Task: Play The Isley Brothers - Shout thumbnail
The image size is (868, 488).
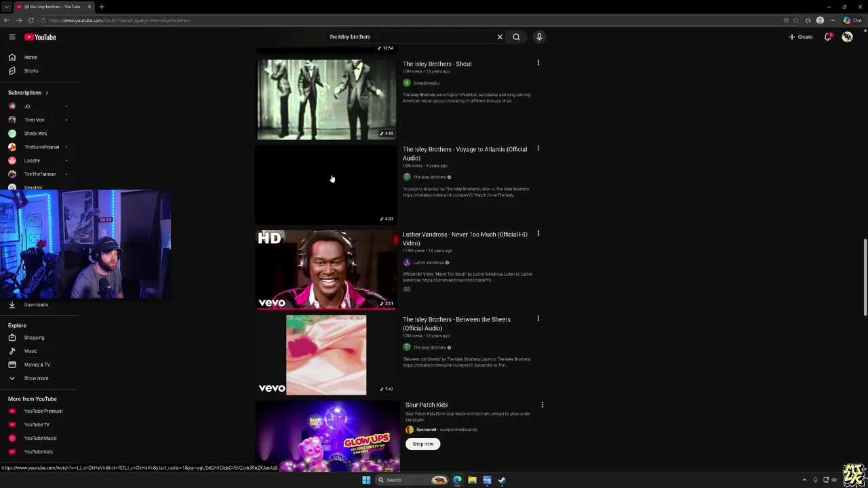Action: pyautogui.click(x=326, y=100)
